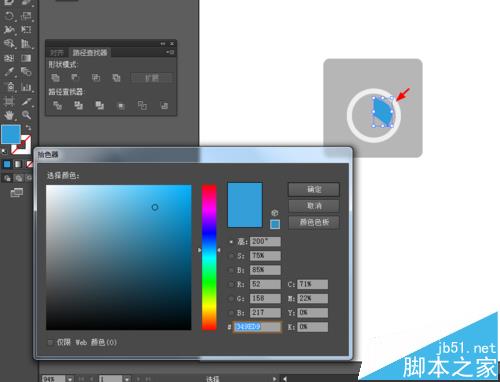Switch to Color fill mode button
The image size is (500, 382).
[x=7, y=164]
